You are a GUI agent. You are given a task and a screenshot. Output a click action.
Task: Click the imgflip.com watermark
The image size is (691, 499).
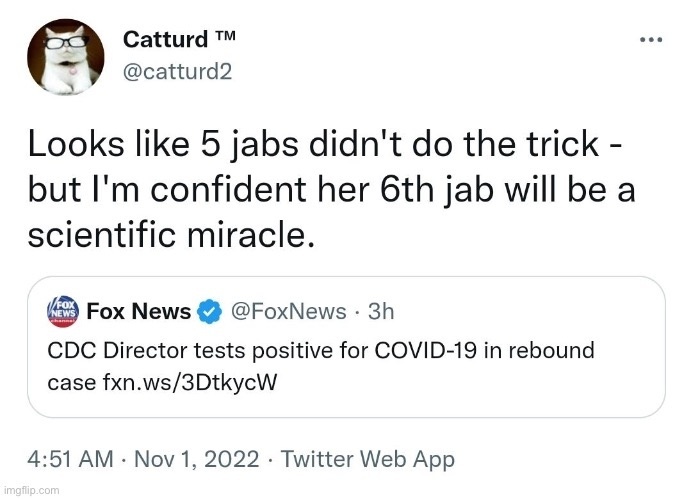pyautogui.click(x=31, y=490)
